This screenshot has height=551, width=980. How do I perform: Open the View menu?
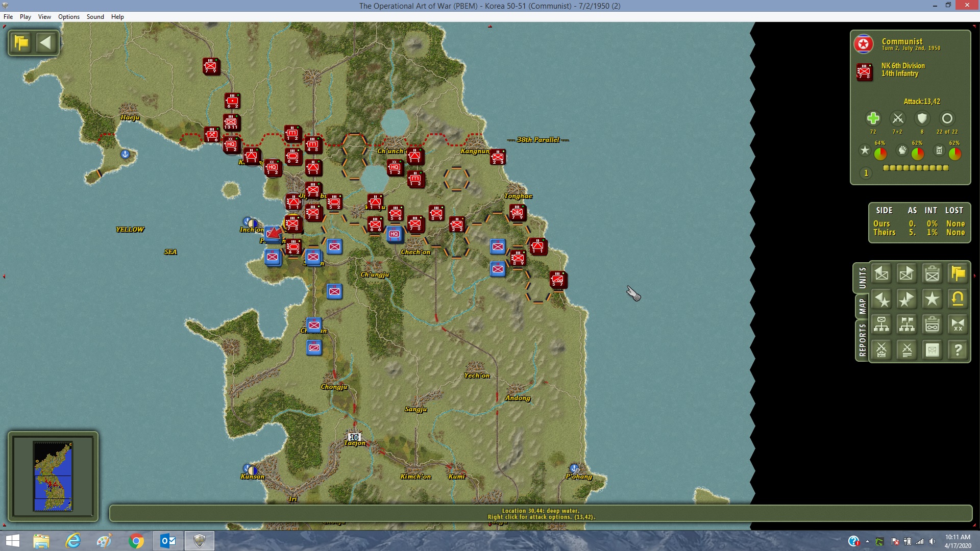[x=44, y=17]
